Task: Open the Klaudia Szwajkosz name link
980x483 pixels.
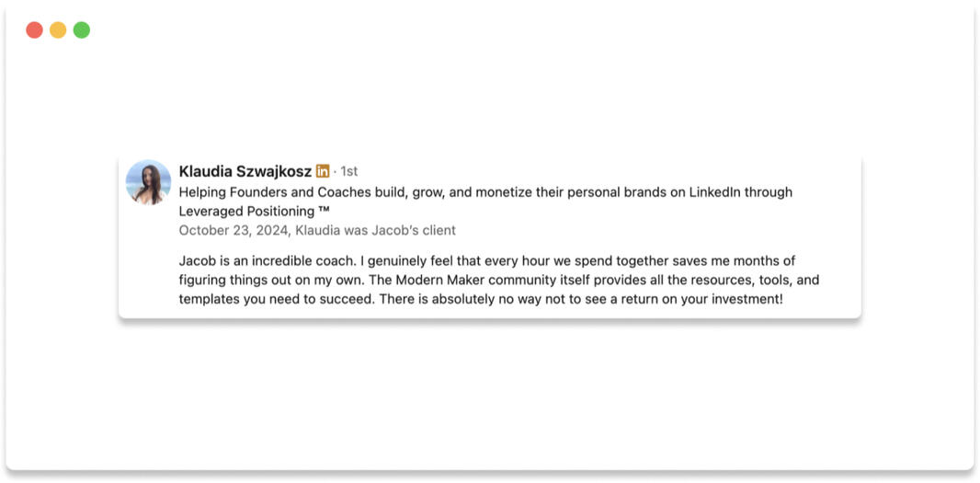Action: (245, 171)
